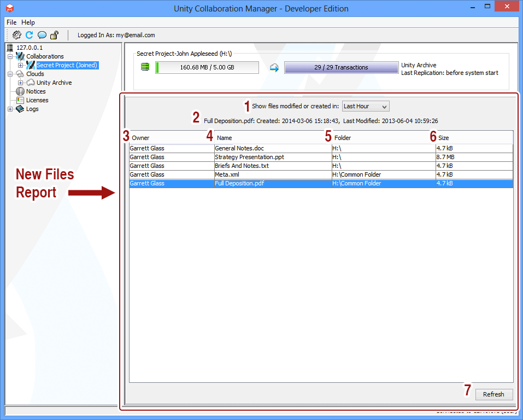Select the Meta.xml file row
Image resolution: width=523 pixels, height=420 pixels.
(321, 174)
